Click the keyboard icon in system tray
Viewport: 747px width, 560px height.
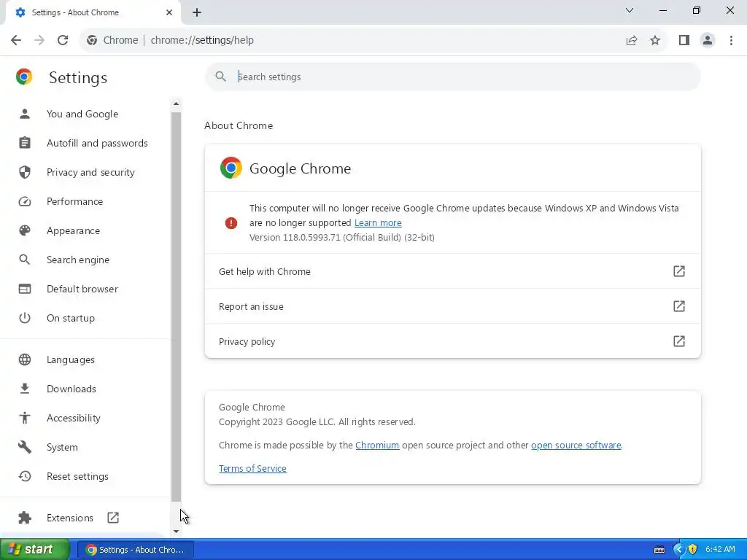[x=659, y=550]
